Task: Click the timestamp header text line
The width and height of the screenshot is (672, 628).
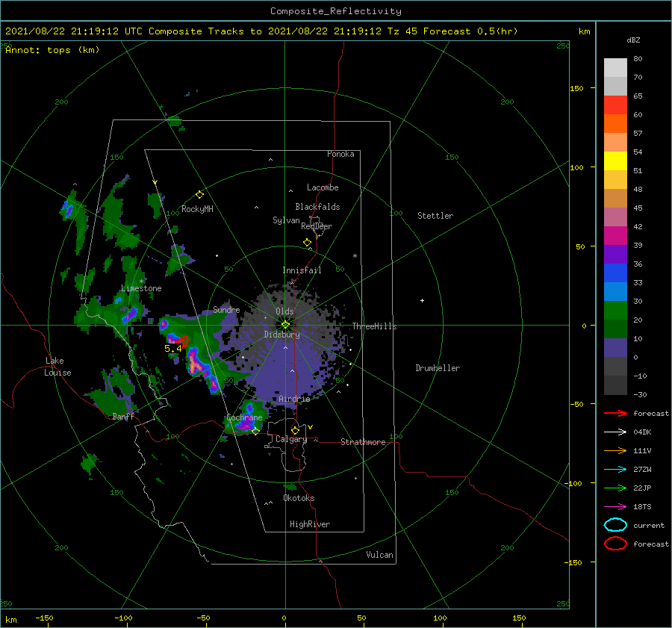Action: click(x=261, y=31)
